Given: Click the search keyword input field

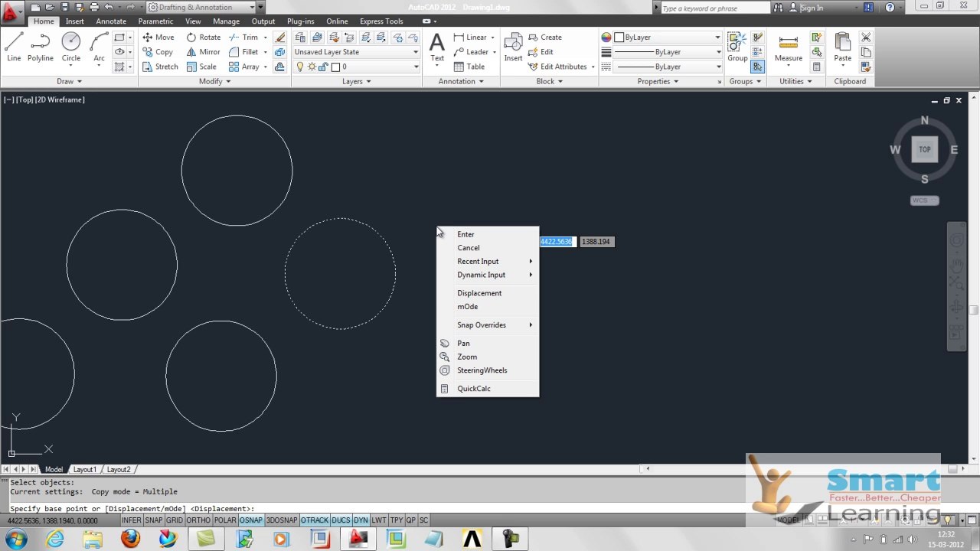Looking at the screenshot, I should pyautogui.click(x=714, y=8).
